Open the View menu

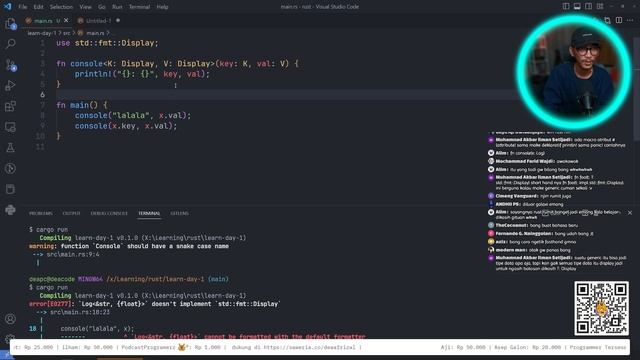(85, 7)
